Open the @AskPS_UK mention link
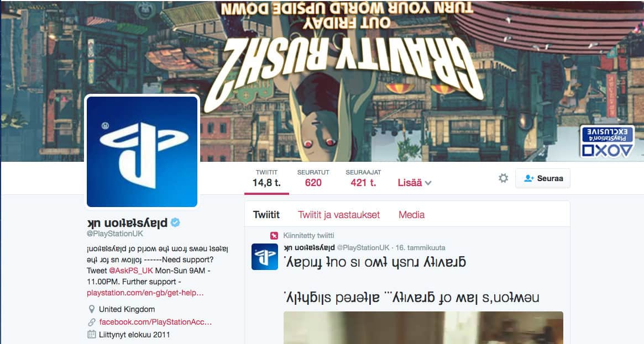 (x=130, y=271)
